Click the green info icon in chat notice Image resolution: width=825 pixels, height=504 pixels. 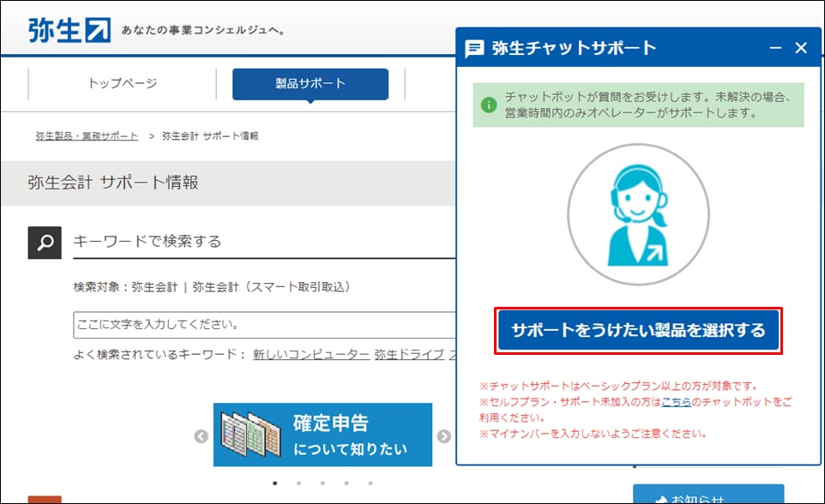tap(489, 105)
